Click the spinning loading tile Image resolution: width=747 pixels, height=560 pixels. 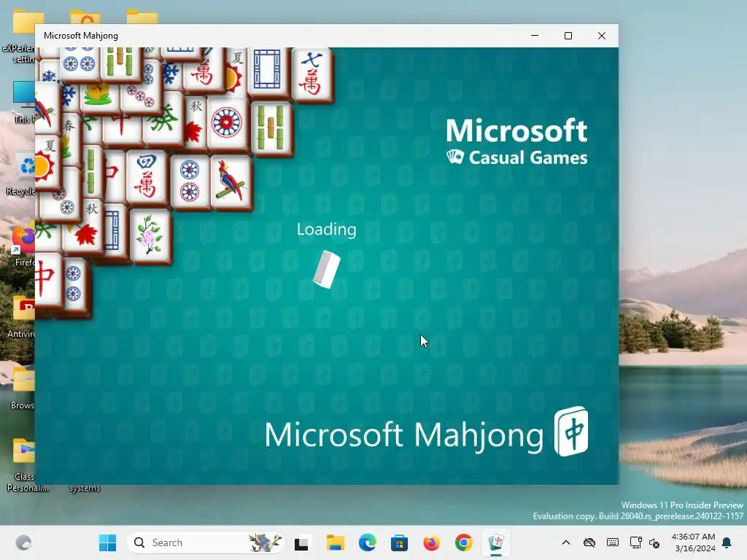click(x=327, y=269)
